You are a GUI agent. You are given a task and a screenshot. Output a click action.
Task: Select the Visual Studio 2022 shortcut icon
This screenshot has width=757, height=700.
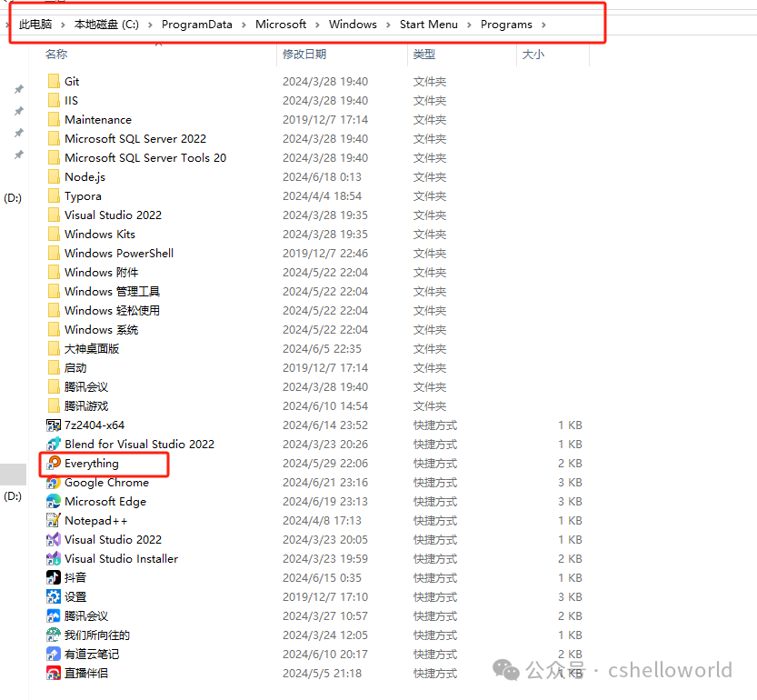click(54, 540)
